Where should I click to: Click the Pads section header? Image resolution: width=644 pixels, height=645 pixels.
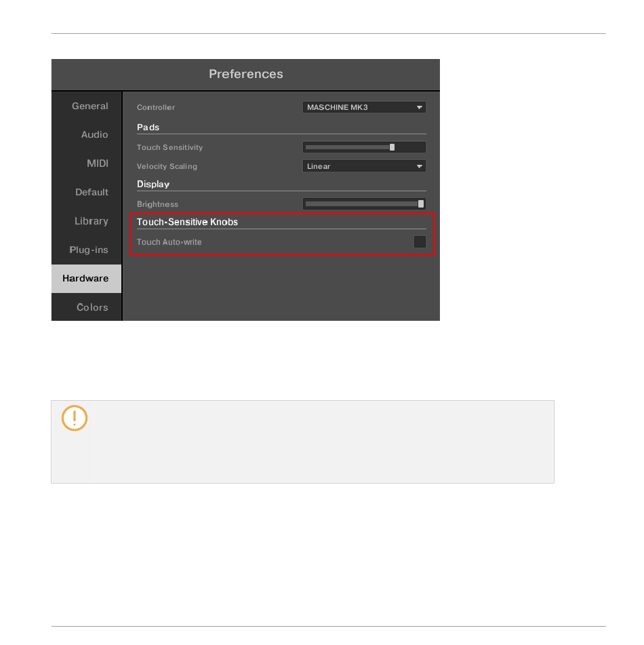[x=148, y=128]
